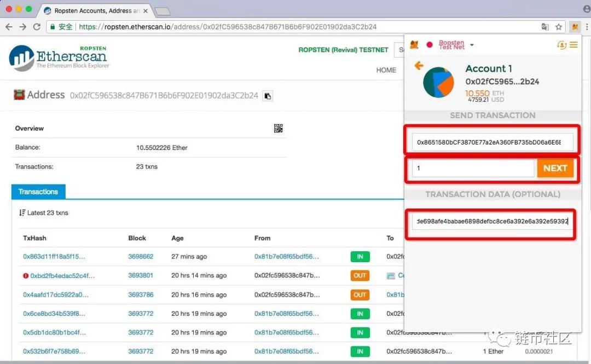Toggle the Latest 23 txns sort icon
591x364 pixels.
tap(22, 212)
